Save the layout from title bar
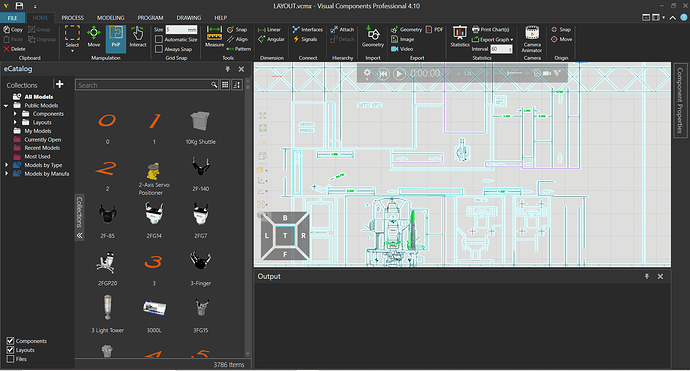The width and height of the screenshot is (690, 371). click(19, 6)
